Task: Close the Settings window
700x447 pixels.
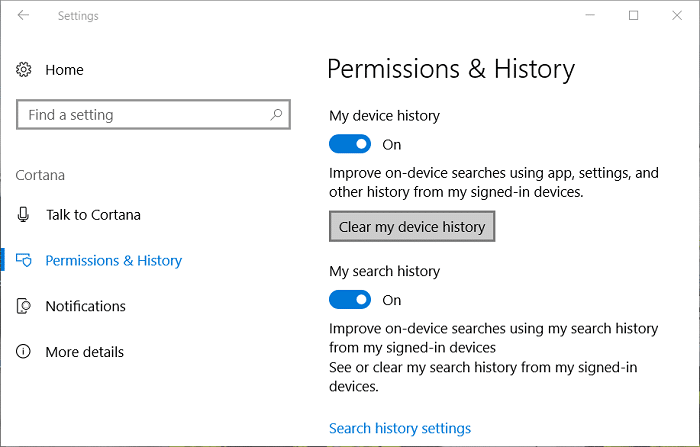Action: 678,16
